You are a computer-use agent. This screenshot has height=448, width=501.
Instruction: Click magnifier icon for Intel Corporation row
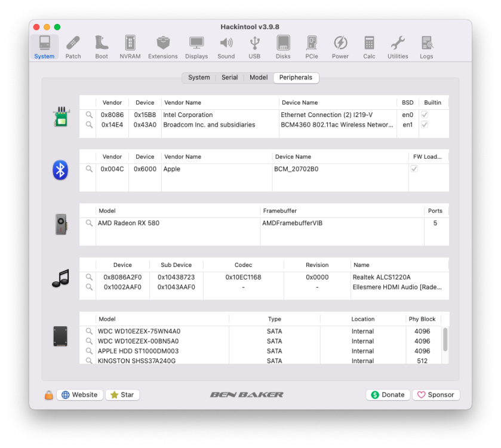click(x=89, y=115)
